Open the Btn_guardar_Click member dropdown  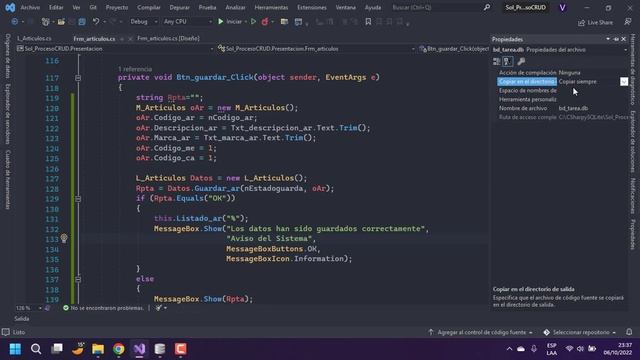[453, 49]
